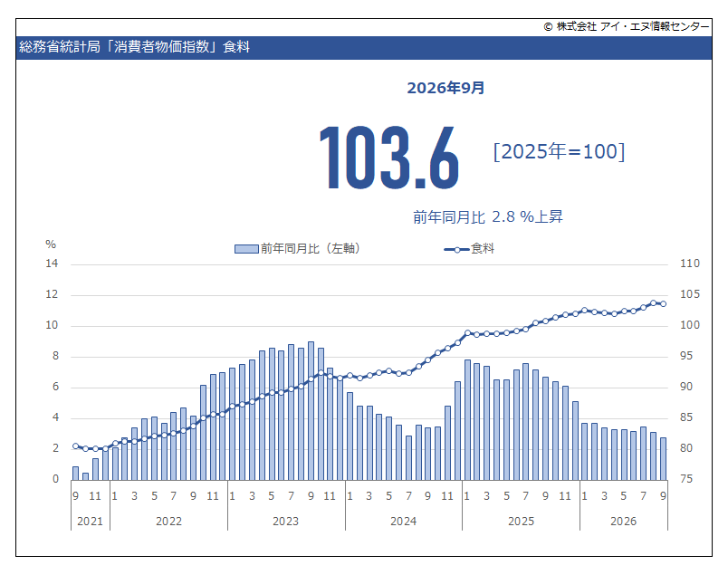This screenshot has width=728, height=575.
Task: Click the base year note [2025年=100]
Action: click(x=559, y=151)
